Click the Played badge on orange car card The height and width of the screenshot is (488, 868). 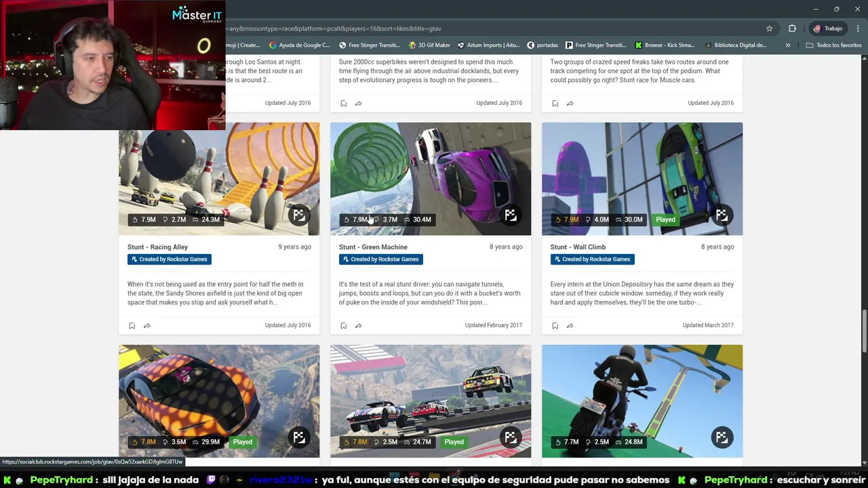click(242, 442)
